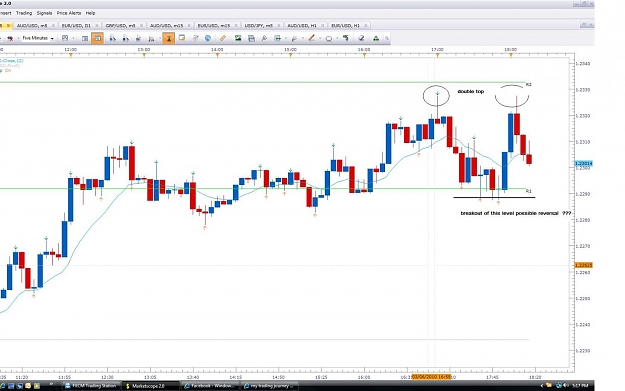The image size is (625, 391).
Task: Click the blue current price label 1.23014
Action: (x=584, y=163)
